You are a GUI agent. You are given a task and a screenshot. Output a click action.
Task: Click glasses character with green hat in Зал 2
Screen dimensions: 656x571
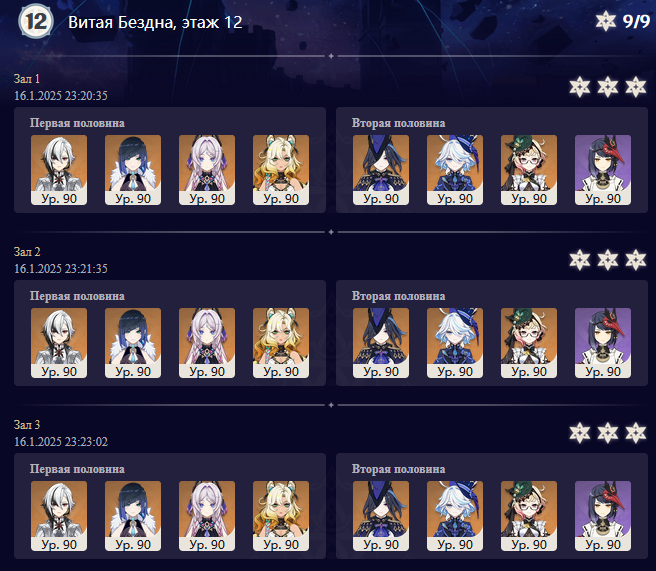click(529, 343)
